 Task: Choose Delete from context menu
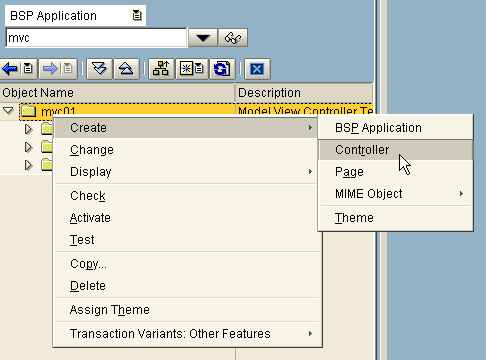[186, 286]
